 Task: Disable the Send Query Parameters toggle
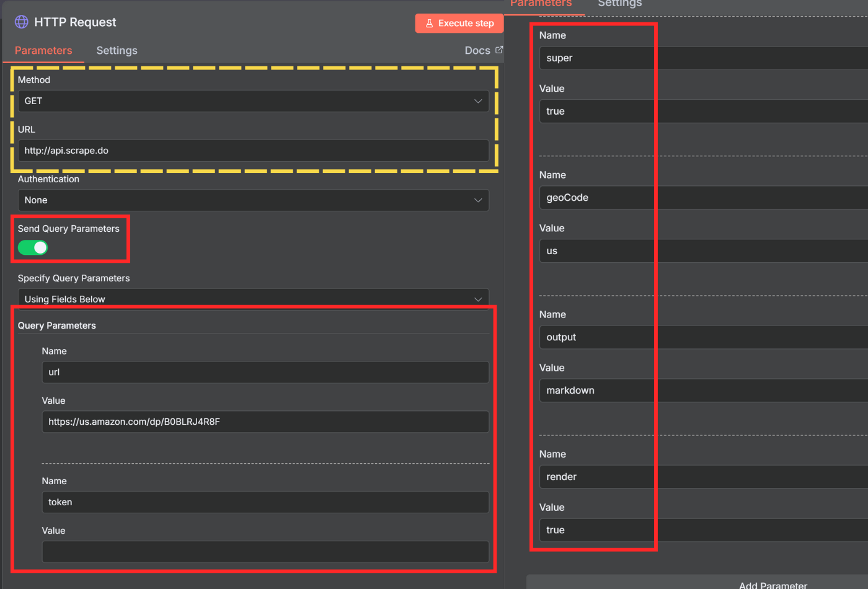pos(32,247)
